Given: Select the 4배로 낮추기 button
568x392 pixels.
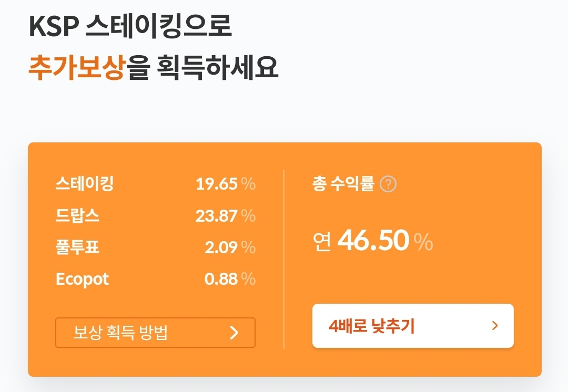Looking at the screenshot, I should click(413, 326).
